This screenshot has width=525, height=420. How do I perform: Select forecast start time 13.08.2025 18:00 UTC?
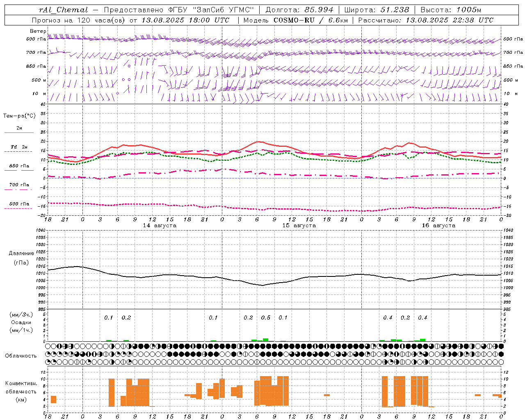coord(185,20)
